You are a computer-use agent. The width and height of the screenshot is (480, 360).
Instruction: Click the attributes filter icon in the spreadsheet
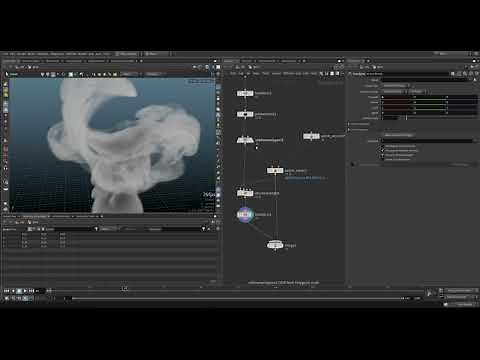[203, 229]
